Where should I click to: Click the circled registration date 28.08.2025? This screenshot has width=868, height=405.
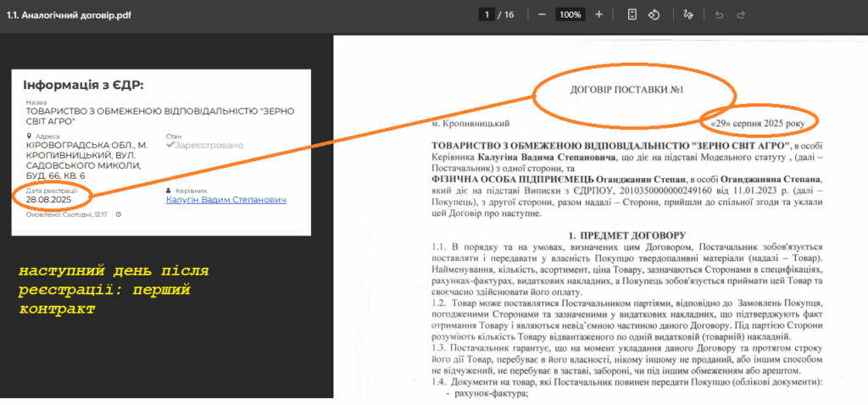[x=49, y=200]
